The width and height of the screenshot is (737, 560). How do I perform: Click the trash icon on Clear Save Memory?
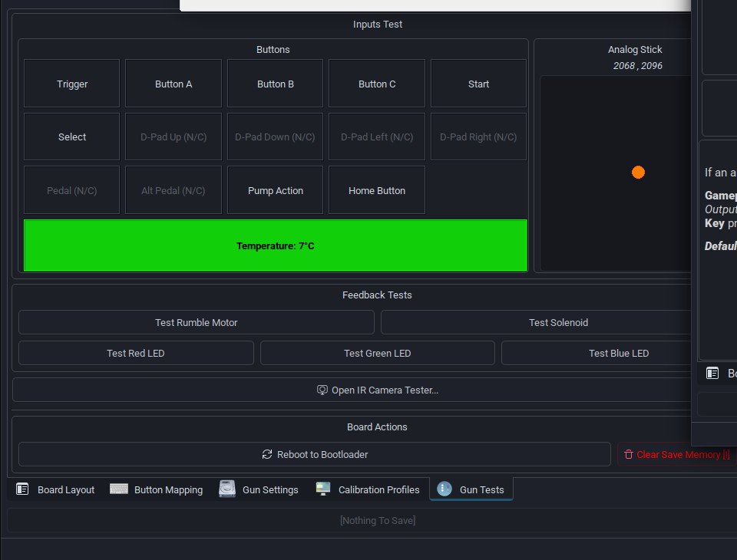629,454
